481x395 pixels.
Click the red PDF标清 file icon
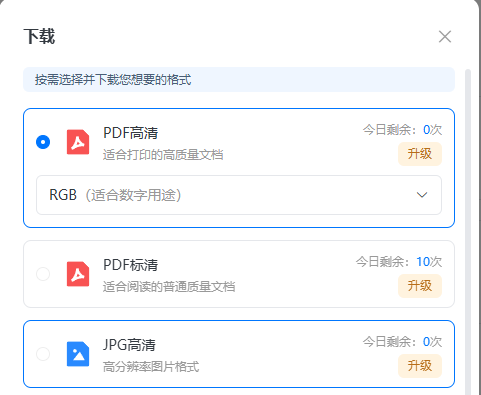pyautogui.click(x=78, y=274)
